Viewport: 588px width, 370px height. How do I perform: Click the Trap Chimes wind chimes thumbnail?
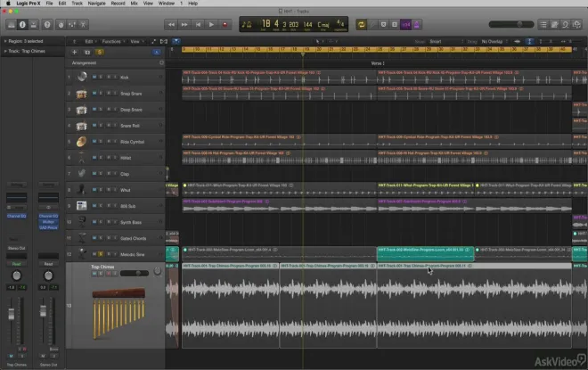click(118, 308)
